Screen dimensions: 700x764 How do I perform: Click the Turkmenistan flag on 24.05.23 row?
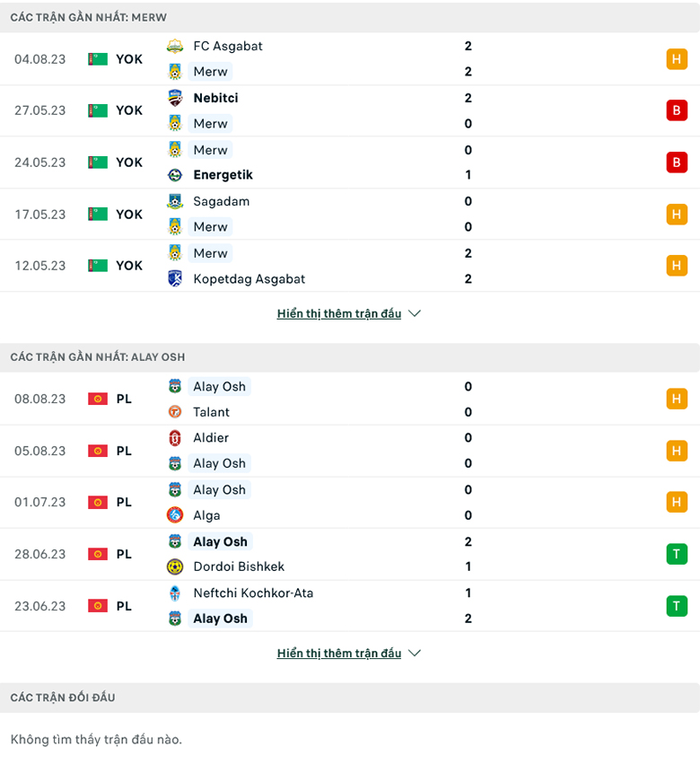97,162
